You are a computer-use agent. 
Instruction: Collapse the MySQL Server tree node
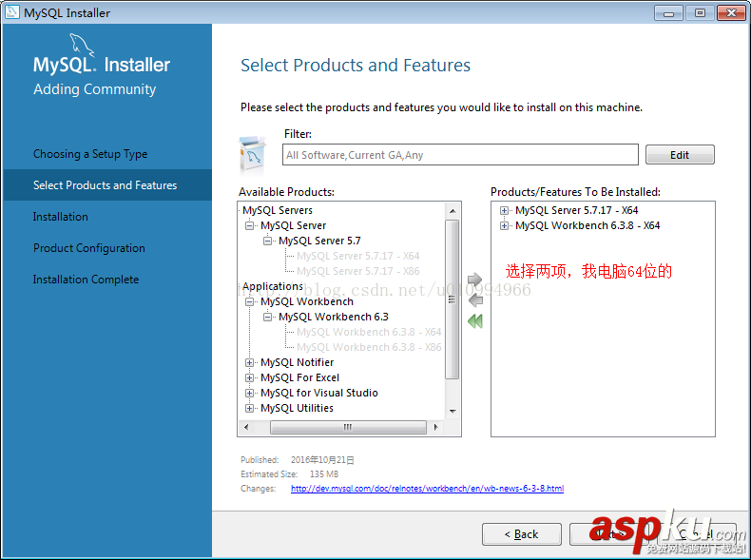pyautogui.click(x=249, y=225)
